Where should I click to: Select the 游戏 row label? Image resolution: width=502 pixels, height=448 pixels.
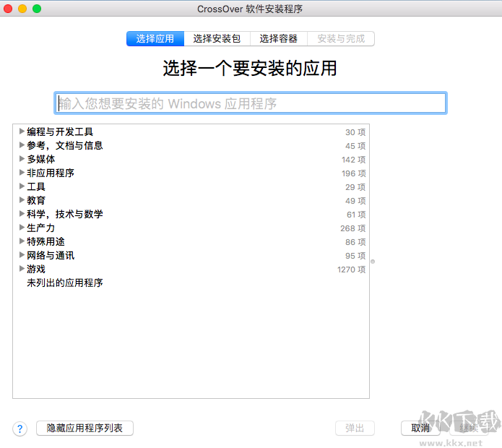click(x=36, y=270)
